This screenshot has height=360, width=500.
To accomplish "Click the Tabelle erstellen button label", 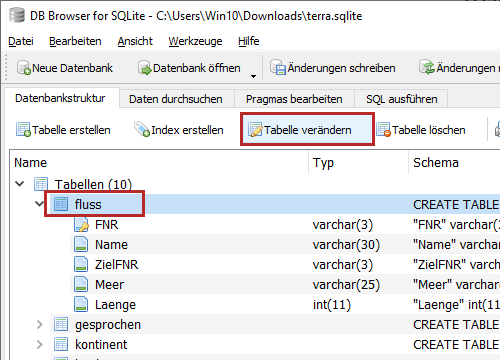I will click(71, 130).
